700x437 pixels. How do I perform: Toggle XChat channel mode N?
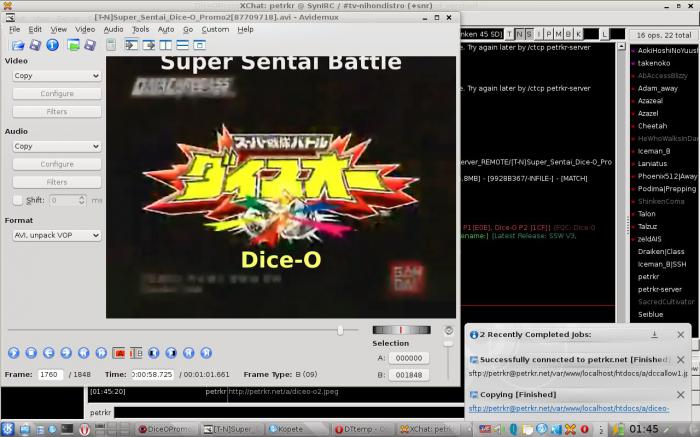click(x=519, y=34)
